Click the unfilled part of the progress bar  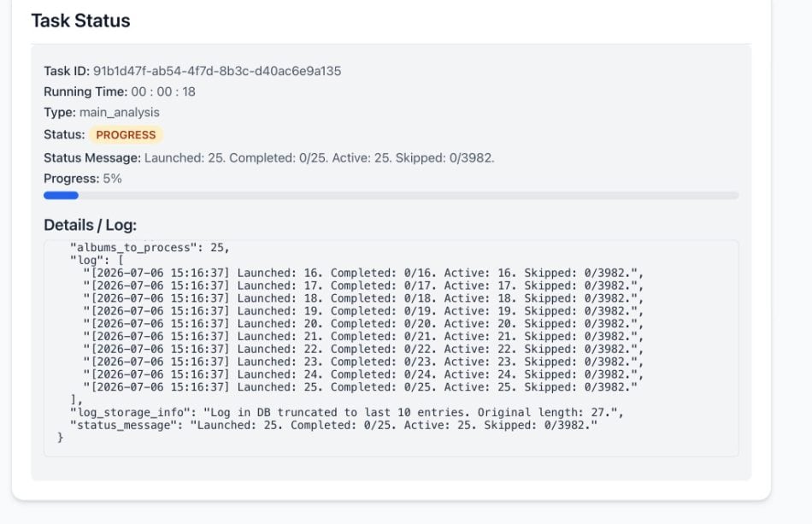[x=409, y=195]
